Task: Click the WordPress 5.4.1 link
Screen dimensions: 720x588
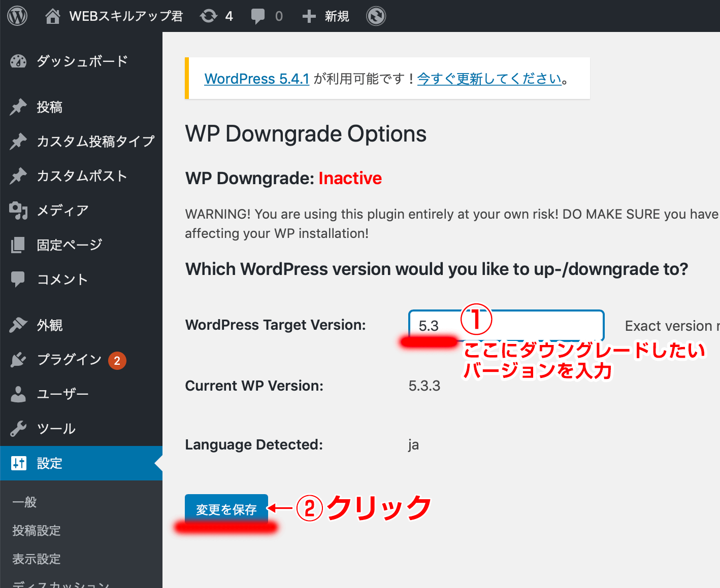Action: coord(256,79)
